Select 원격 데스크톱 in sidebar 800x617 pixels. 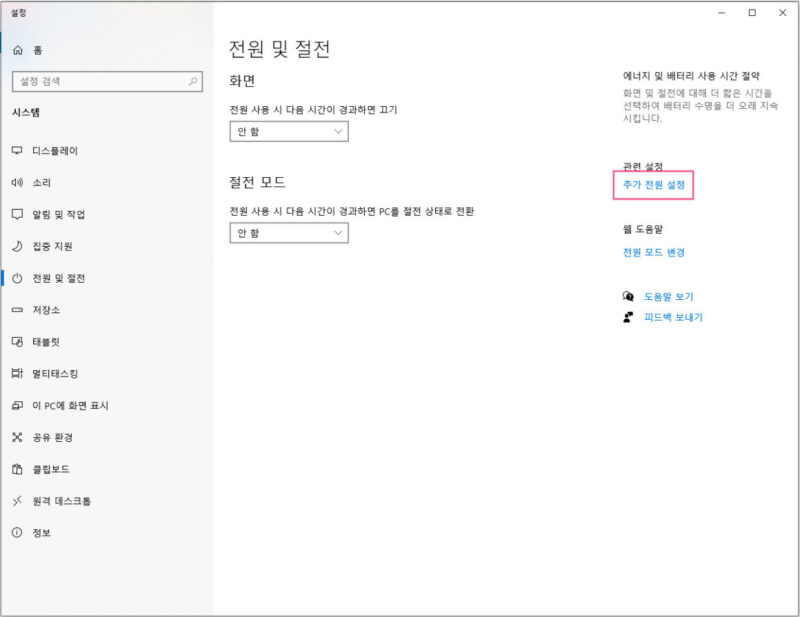[x=67, y=501]
